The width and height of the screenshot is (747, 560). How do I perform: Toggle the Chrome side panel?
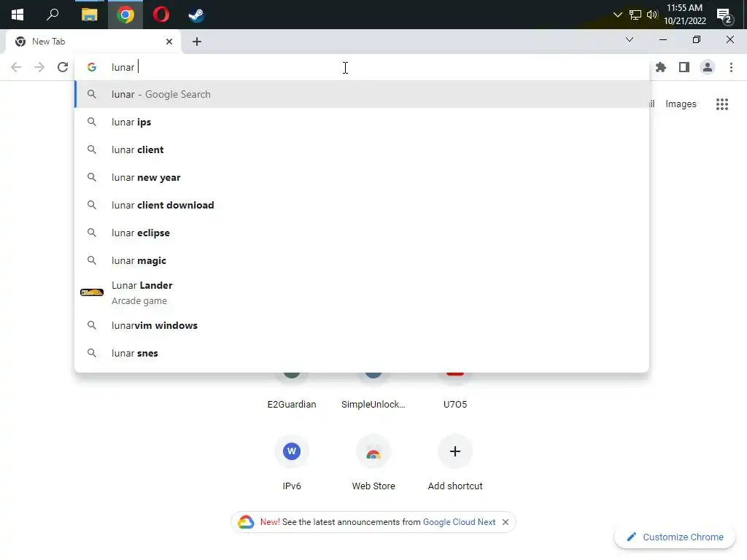(x=684, y=67)
